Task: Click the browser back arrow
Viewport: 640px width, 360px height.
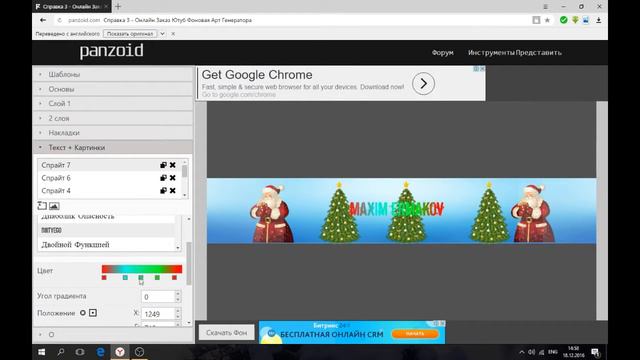Action: point(43,20)
